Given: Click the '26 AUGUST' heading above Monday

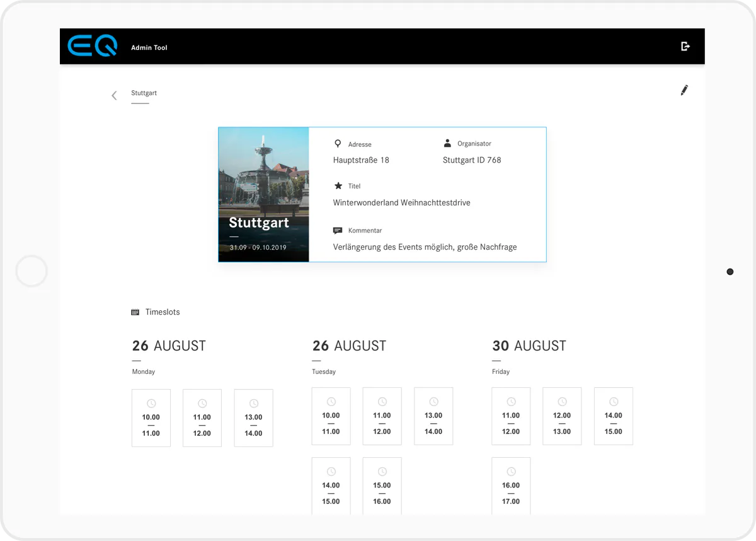Looking at the screenshot, I should coord(169,346).
